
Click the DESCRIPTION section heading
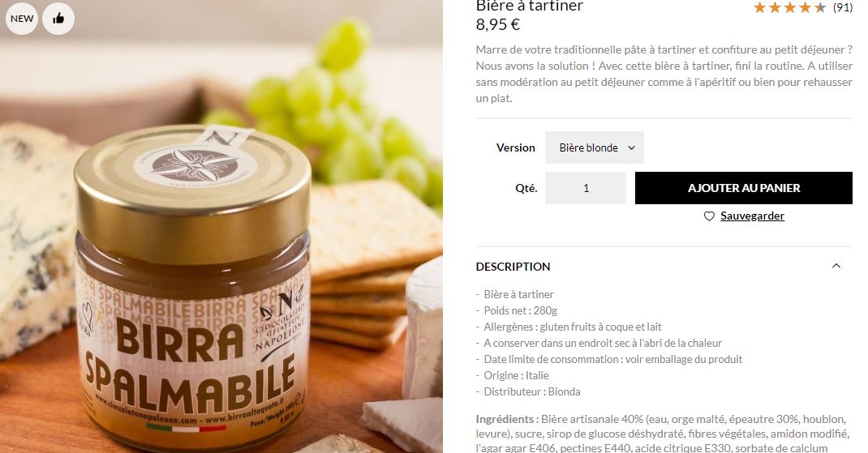point(513,267)
